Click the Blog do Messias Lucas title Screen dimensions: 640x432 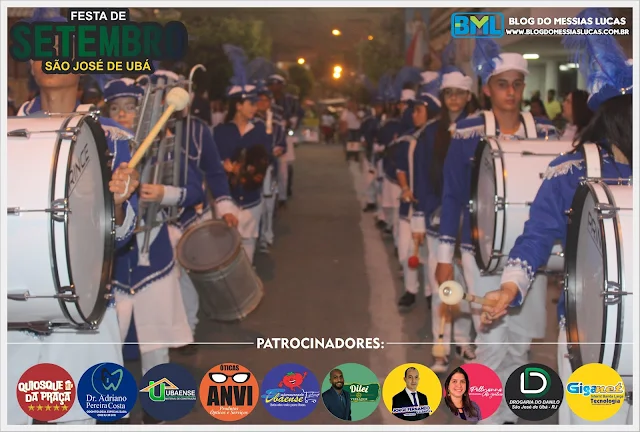(x=567, y=21)
